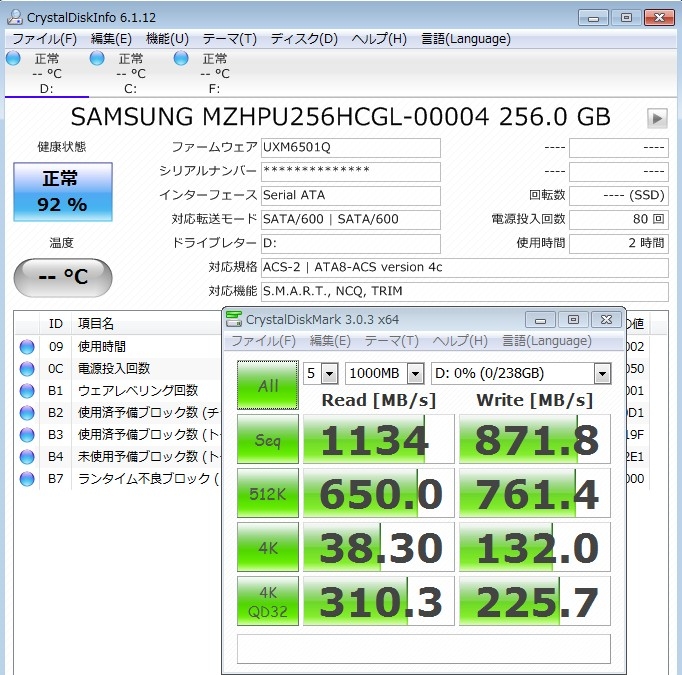Open the target drive dropdown D: 0%
This screenshot has height=675, width=682.
(x=521, y=373)
